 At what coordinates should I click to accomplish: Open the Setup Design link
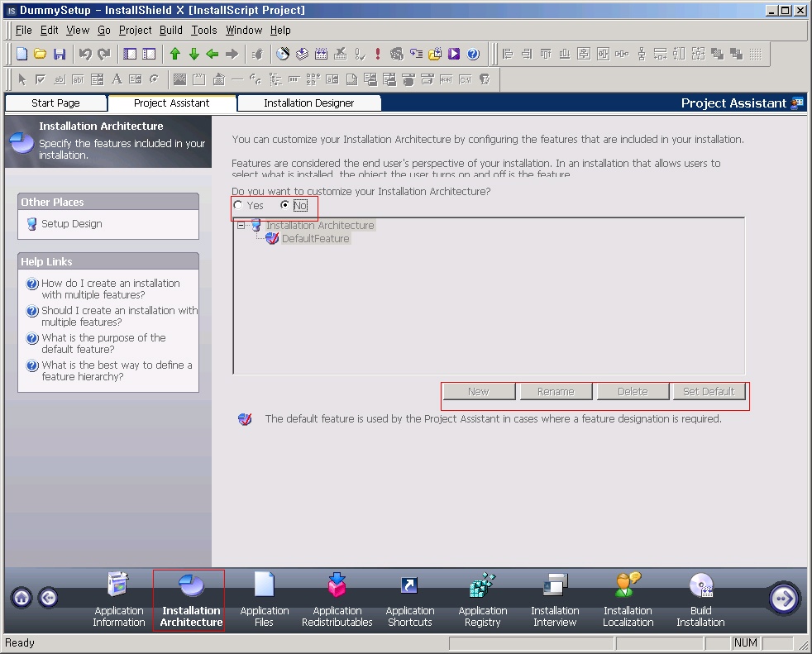point(71,224)
